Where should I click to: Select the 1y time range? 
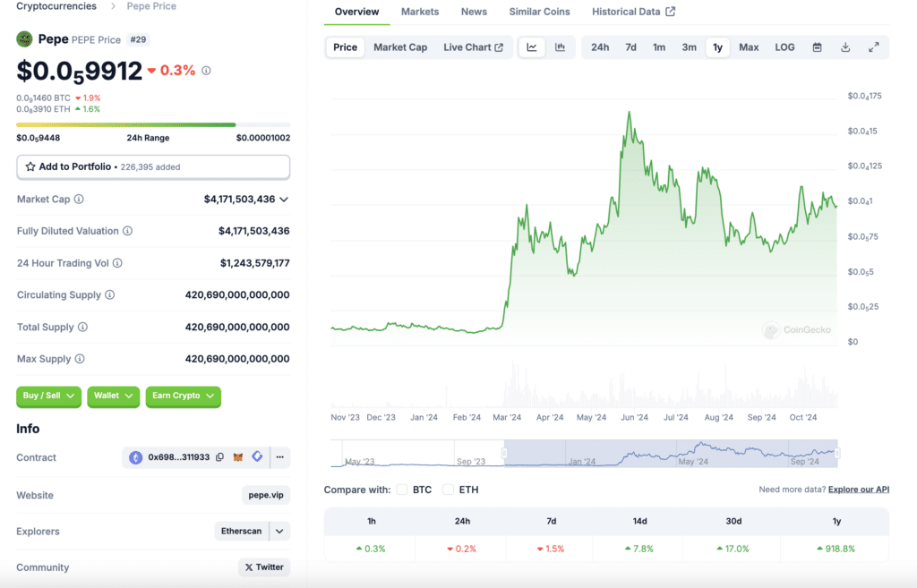[717, 47]
